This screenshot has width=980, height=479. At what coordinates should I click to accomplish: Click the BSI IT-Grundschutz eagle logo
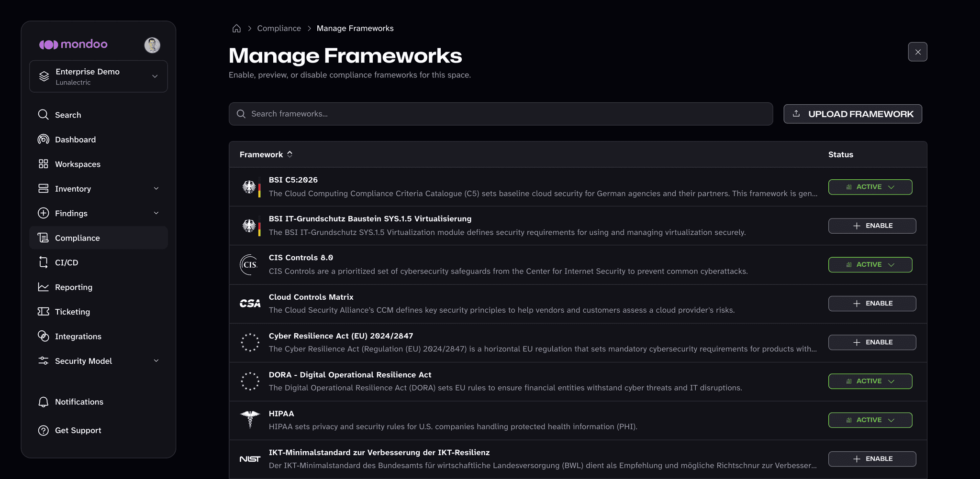click(x=250, y=226)
